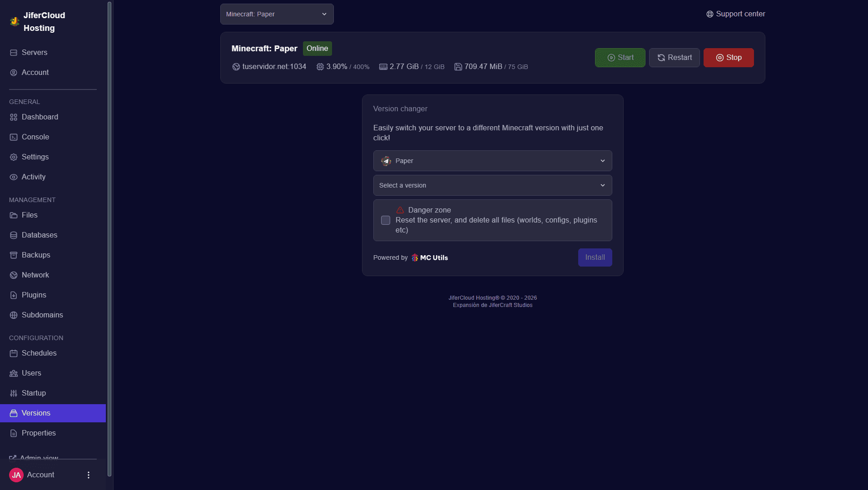Click the JiferCloud Hosting copyright text
This screenshot has height=490, width=868.
pyautogui.click(x=493, y=298)
